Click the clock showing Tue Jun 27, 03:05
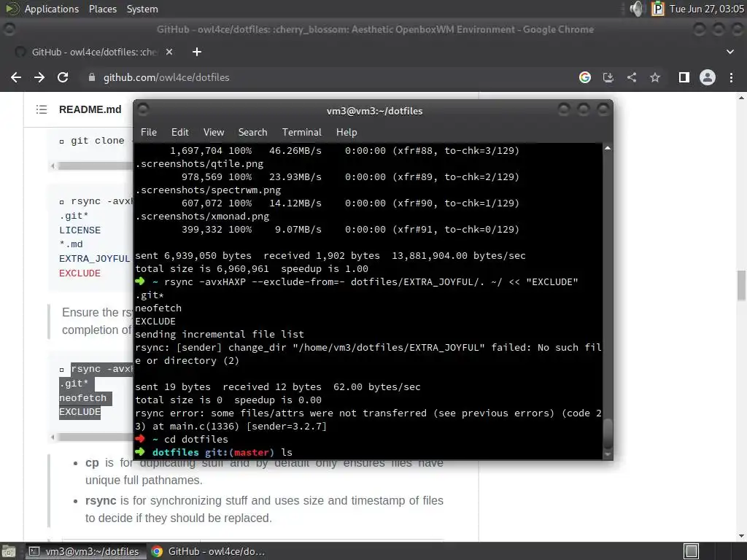This screenshot has height=560, width=747. click(x=706, y=9)
